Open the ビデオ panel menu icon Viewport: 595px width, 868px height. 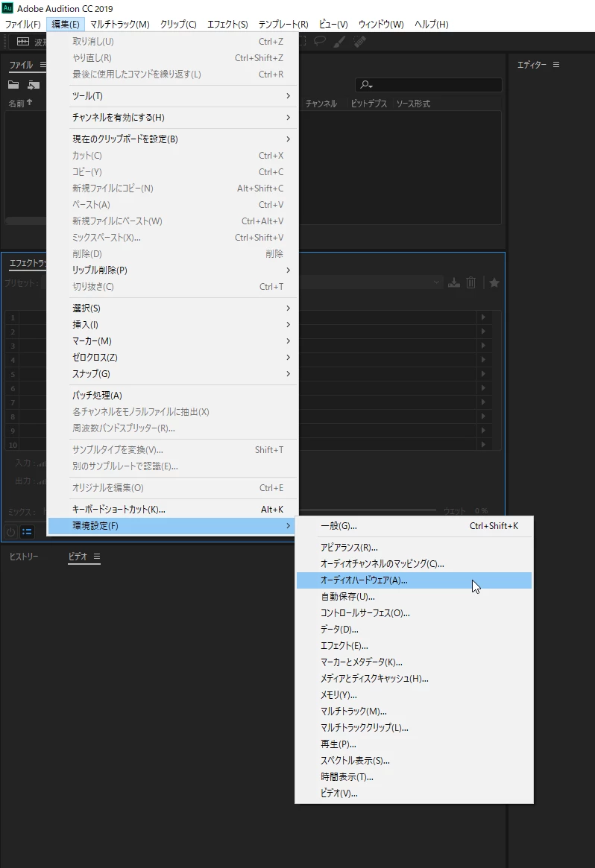click(97, 557)
